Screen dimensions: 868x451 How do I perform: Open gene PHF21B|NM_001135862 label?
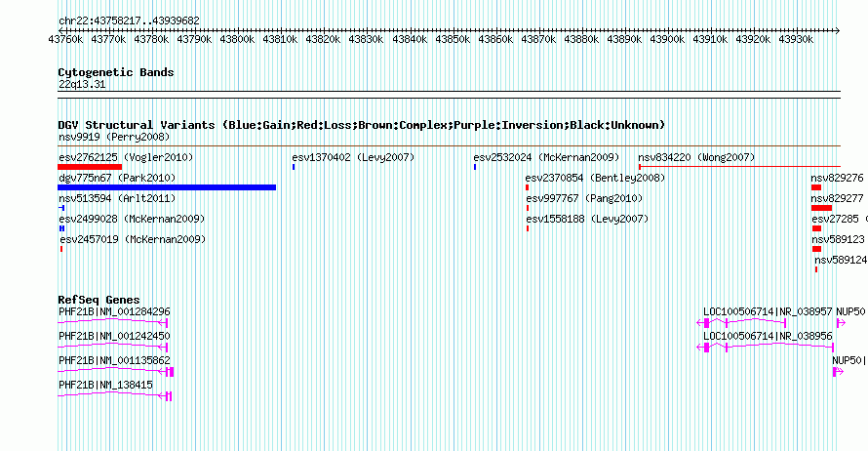point(114,360)
